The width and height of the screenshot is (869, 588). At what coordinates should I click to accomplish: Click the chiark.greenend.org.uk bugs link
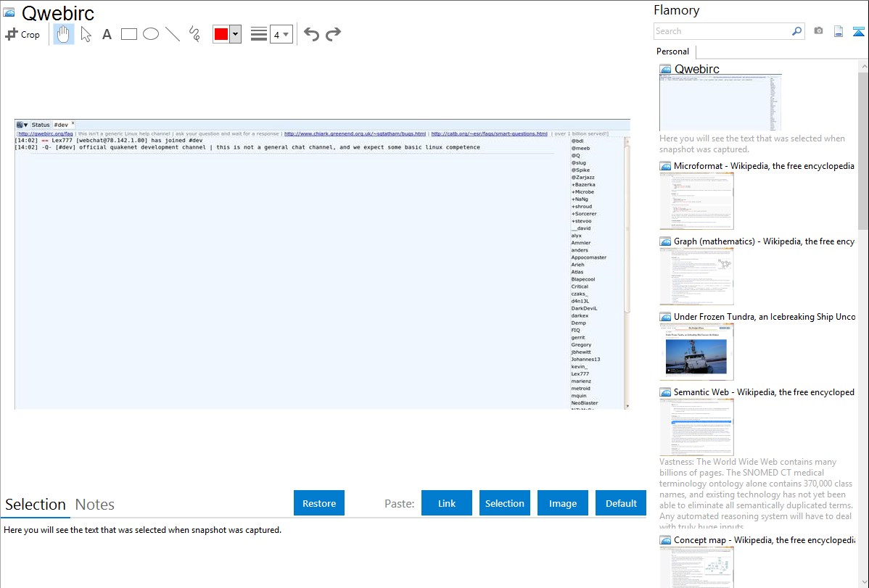(x=355, y=133)
